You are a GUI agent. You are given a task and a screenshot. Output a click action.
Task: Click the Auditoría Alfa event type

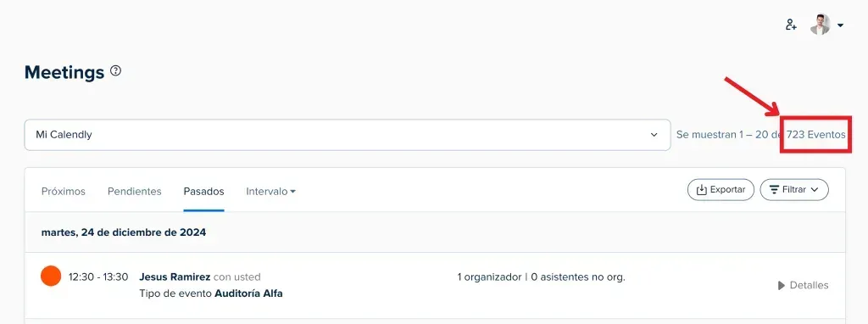pos(248,293)
